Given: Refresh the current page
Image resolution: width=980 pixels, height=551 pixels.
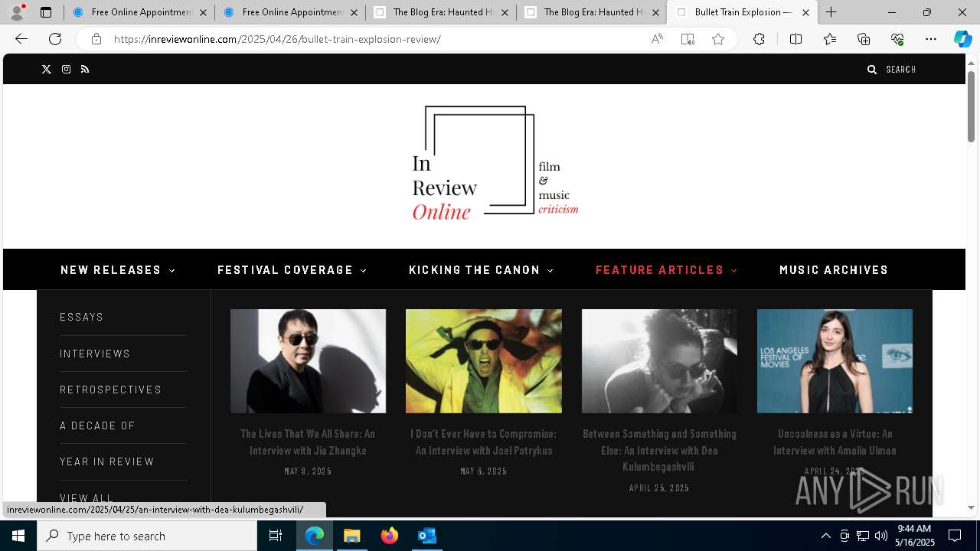Looking at the screenshot, I should click(55, 39).
